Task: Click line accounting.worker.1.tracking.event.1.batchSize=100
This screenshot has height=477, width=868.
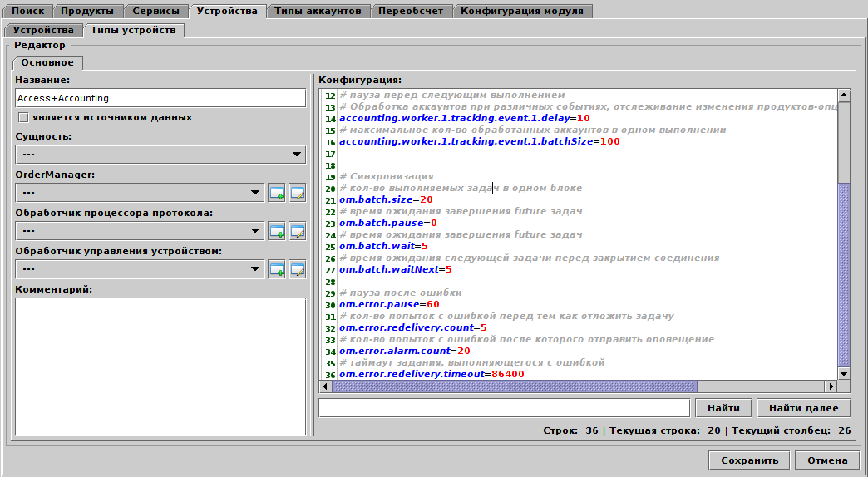Action: pyautogui.click(x=480, y=141)
